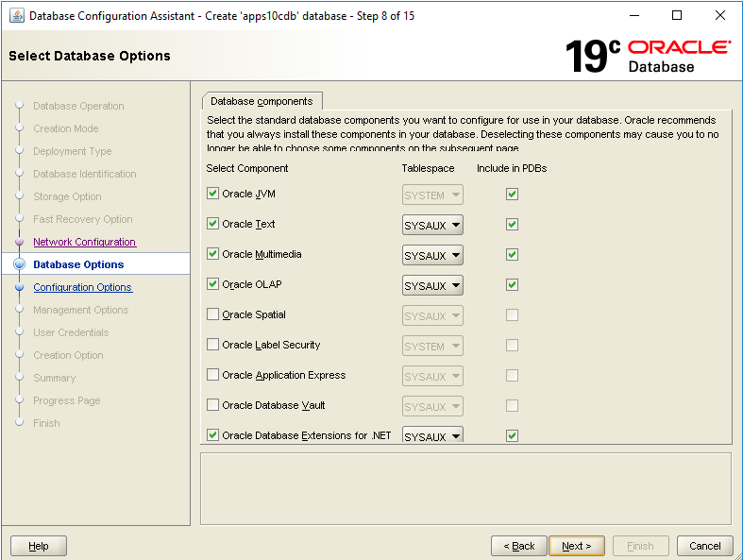The height and width of the screenshot is (560, 743).
Task: Click Oracle Database Vault tablespace dropdown
Action: [432, 407]
